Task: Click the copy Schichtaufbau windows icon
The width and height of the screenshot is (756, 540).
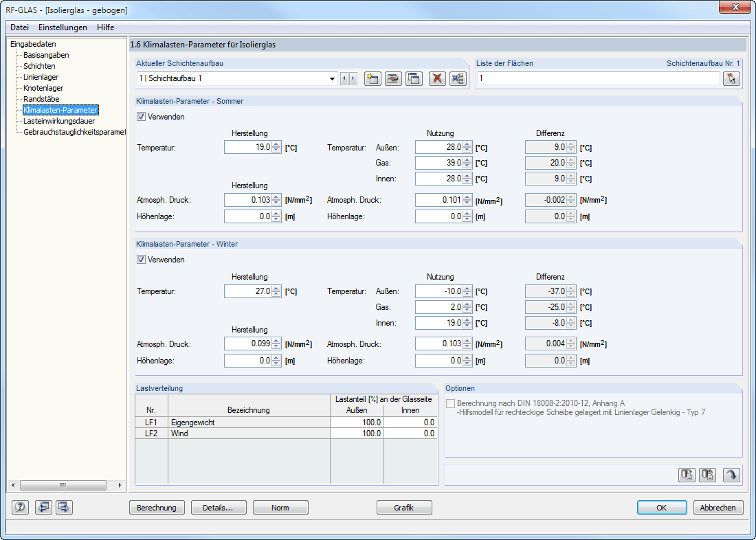Action: click(414, 78)
